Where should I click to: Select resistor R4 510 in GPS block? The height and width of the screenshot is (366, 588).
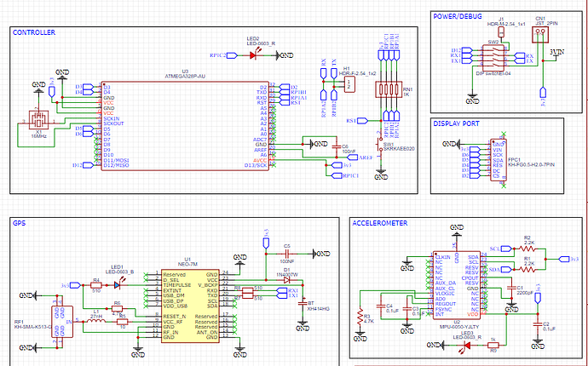(96, 285)
